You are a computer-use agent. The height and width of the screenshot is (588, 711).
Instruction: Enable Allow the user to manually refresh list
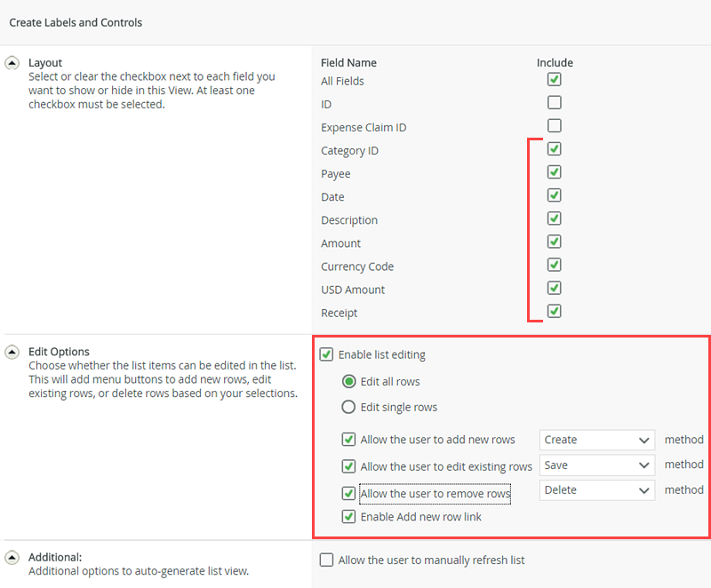[327, 560]
